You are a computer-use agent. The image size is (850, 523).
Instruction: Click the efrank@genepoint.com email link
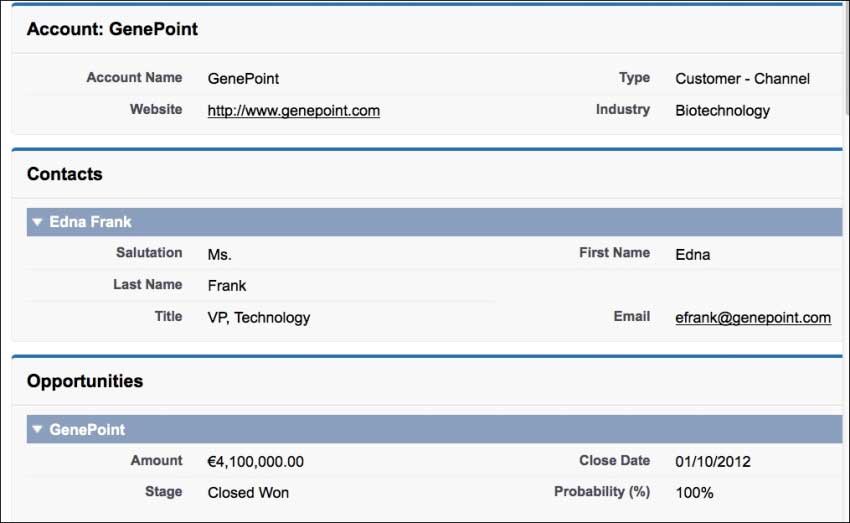pyautogui.click(x=753, y=318)
